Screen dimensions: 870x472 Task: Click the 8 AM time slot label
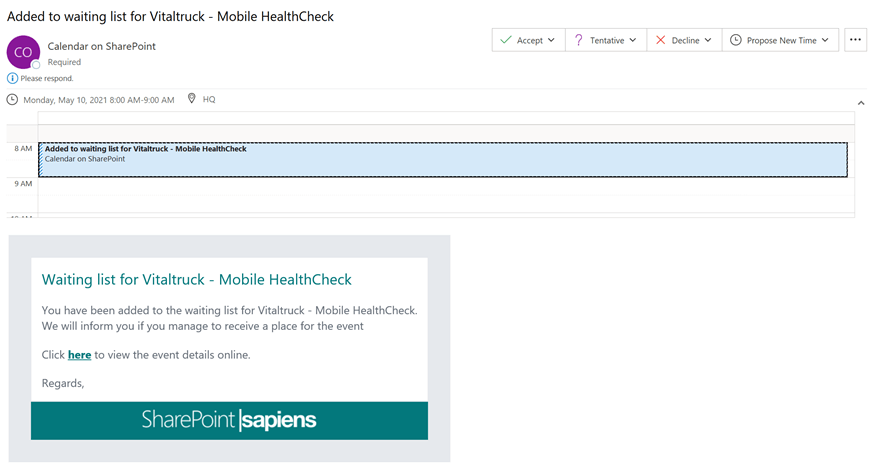pos(23,149)
